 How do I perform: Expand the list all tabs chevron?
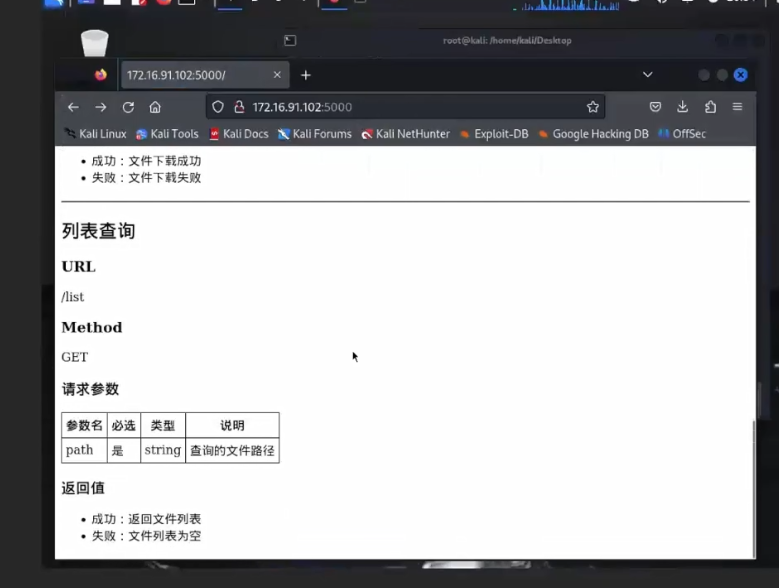click(x=647, y=74)
